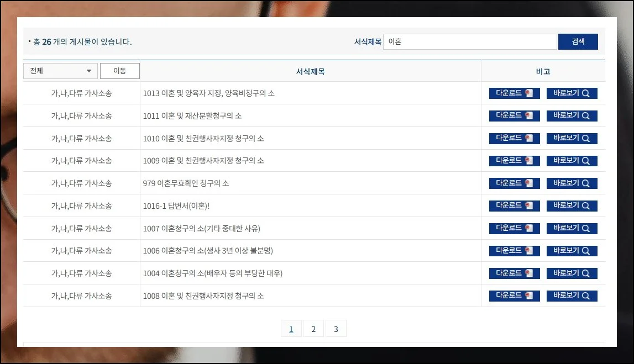
Task: Open title 1013 이혼 및 양육자 지정, 양육비청구의 소
Action: click(x=208, y=93)
